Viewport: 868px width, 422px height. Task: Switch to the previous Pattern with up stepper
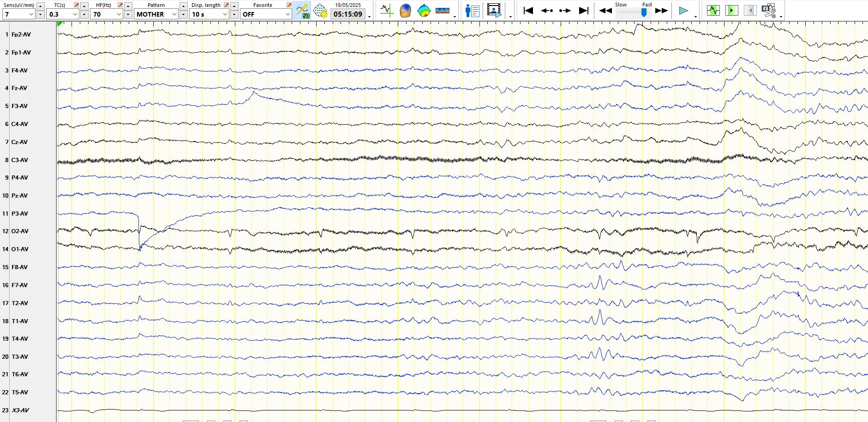pos(183,6)
